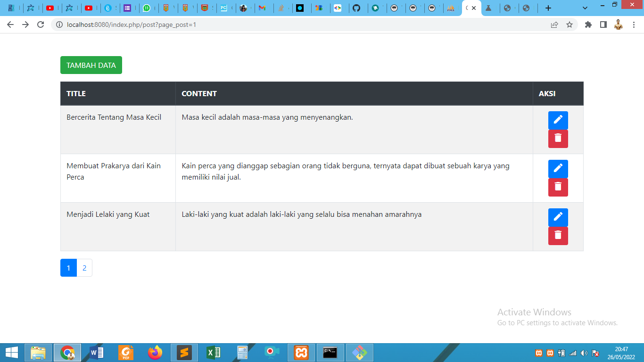Go to pagination page 2

tap(84, 268)
